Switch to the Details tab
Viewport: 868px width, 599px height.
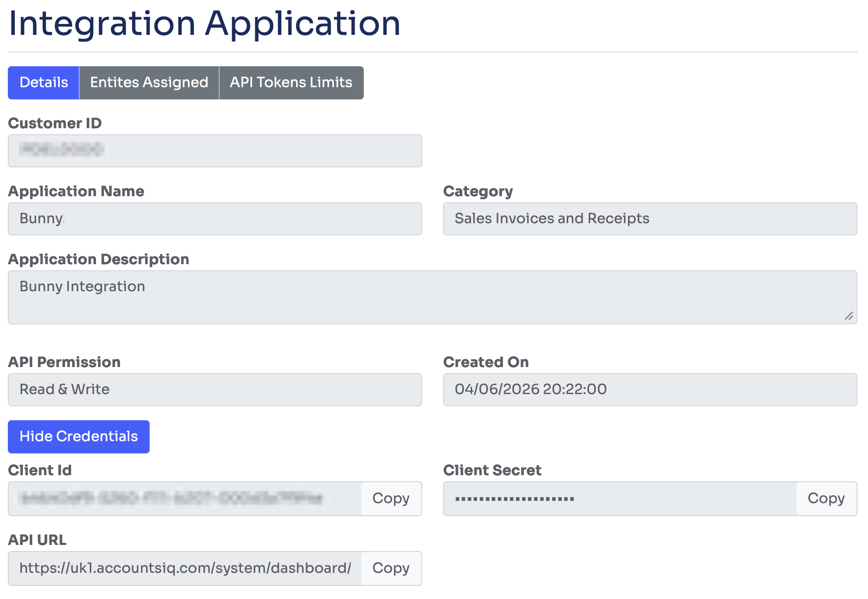coord(44,83)
